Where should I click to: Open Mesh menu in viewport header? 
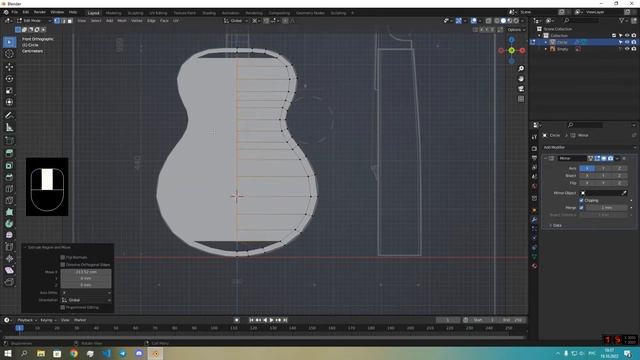pos(122,20)
